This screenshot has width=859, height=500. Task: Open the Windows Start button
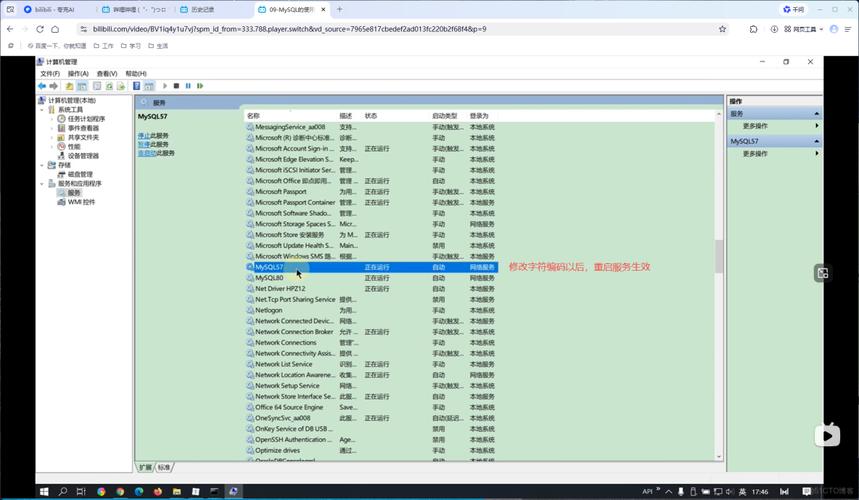click(44, 491)
